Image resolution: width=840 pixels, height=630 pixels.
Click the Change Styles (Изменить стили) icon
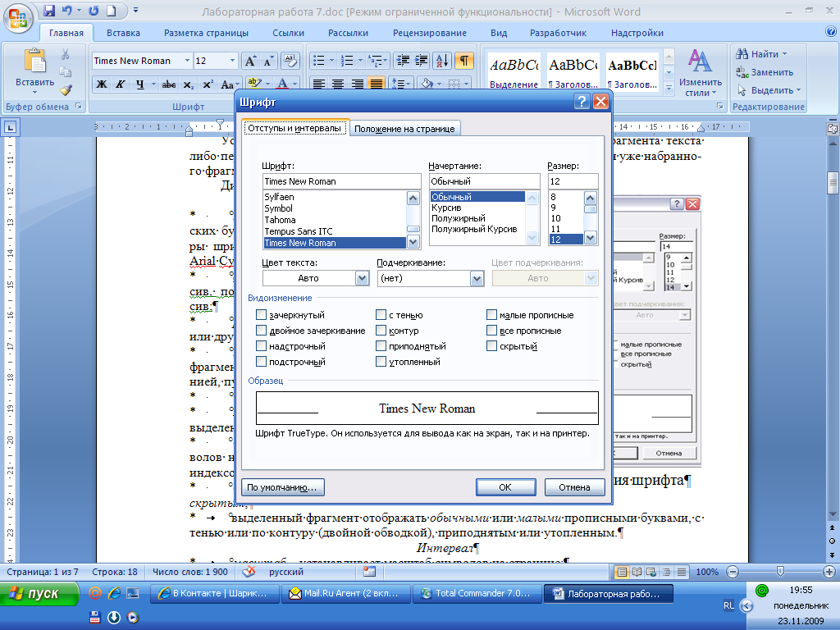[700, 73]
